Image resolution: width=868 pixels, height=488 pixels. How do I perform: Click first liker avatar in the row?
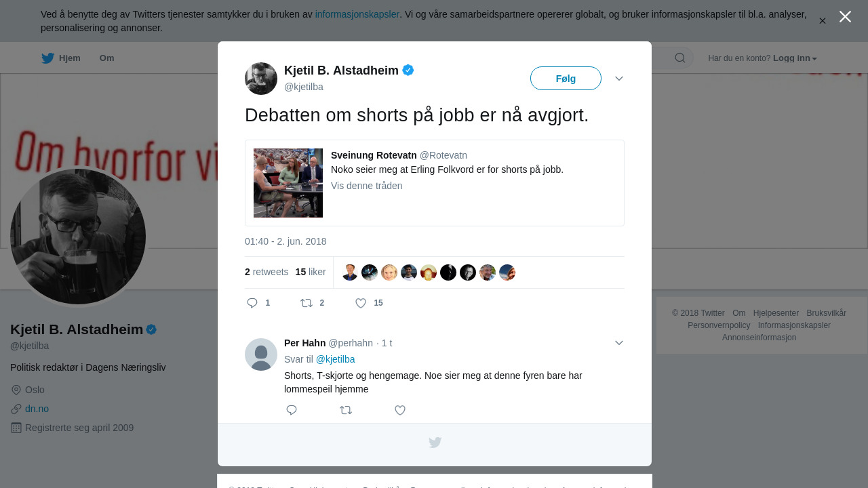click(x=350, y=272)
